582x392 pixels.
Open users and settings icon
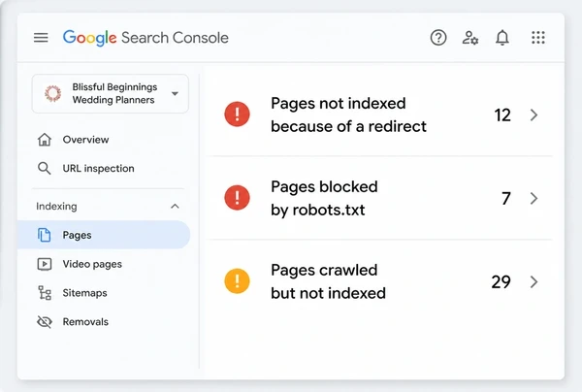tap(469, 38)
